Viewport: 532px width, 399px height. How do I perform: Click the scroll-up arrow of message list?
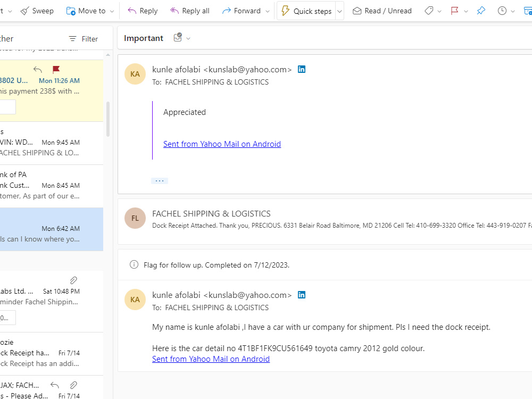click(108, 55)
